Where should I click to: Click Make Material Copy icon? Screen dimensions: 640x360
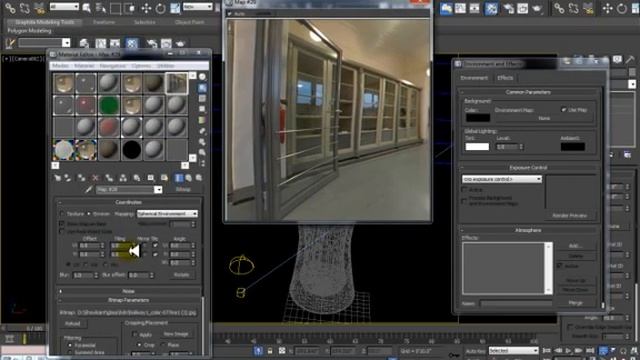[109, 178]
